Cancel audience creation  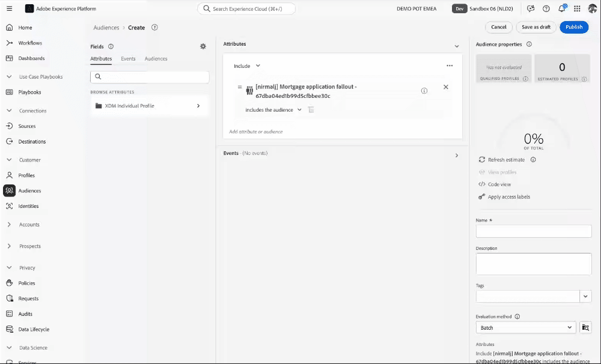tap(499, 27)
